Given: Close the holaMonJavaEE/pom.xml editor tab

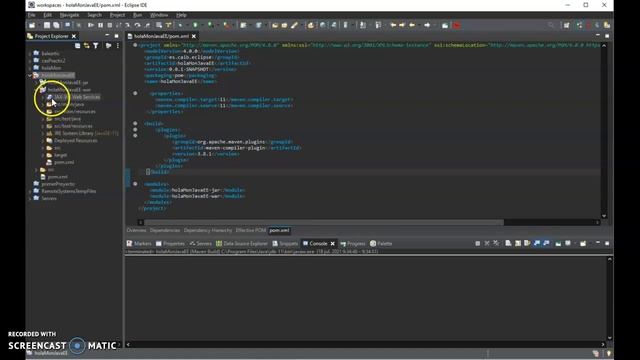Looking at the screenshot, I should pos(194,36).
